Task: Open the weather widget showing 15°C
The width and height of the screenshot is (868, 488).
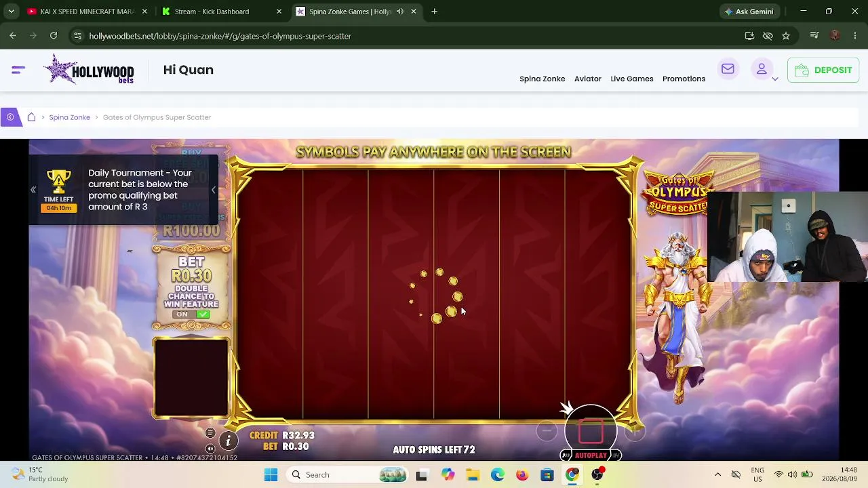Action: [x=41, y=474]
